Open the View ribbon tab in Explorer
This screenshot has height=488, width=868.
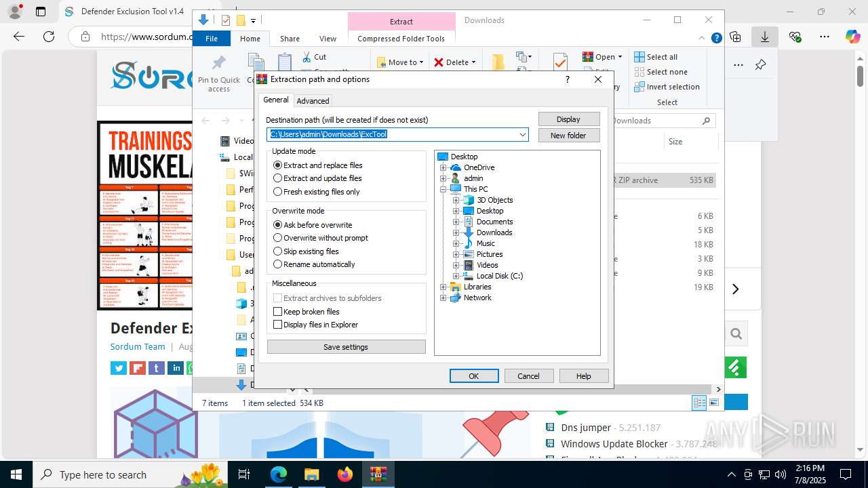tap(328, 39)
